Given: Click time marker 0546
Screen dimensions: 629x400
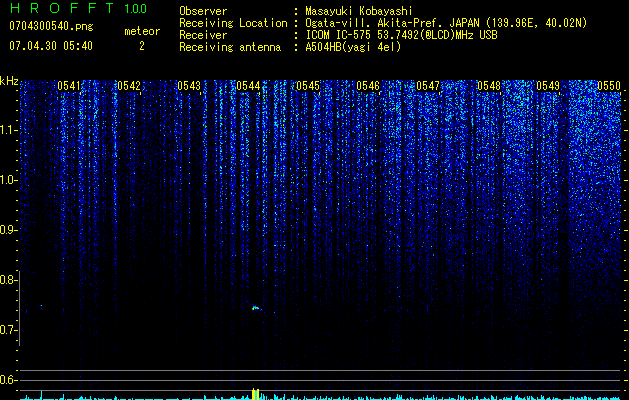Looking at the screenshot, I should 368,86.
